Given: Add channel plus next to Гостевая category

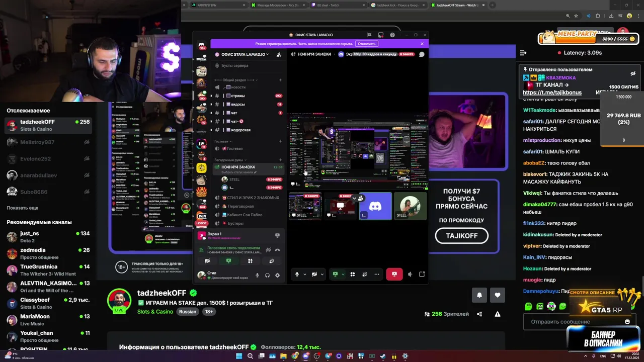Looking at the screenshot, I should 281,141.
